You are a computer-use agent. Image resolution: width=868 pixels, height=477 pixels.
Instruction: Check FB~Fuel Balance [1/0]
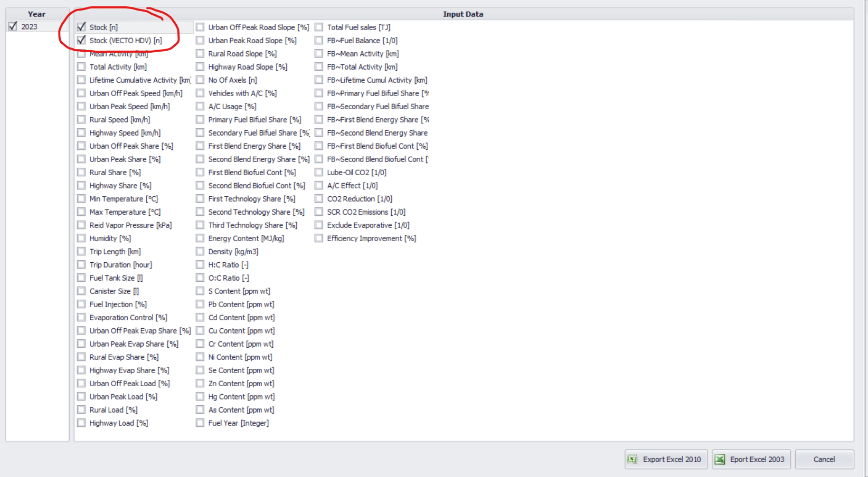[319, 40]
